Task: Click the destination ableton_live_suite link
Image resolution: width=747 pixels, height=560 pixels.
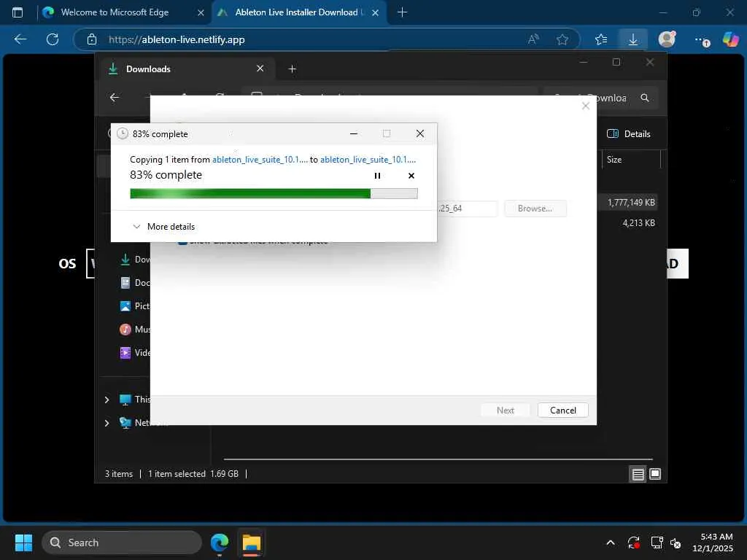Action: pos(368,160)
